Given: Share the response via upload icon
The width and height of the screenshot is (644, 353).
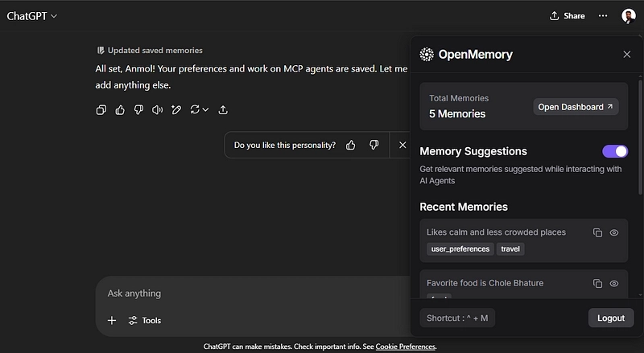Looking at the screenshot, I should coord(223,110).
